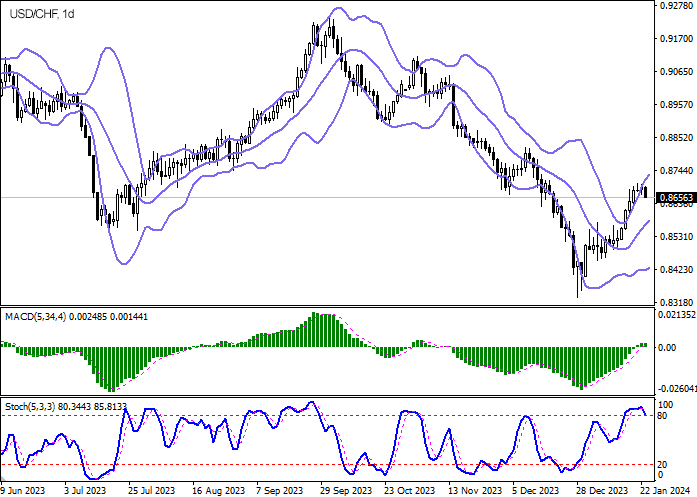The height and width of the screenshot is (497, 697).
Task: Click the Stochastic 100 level label
Action: pyautogui.click(x=665, y=404)
